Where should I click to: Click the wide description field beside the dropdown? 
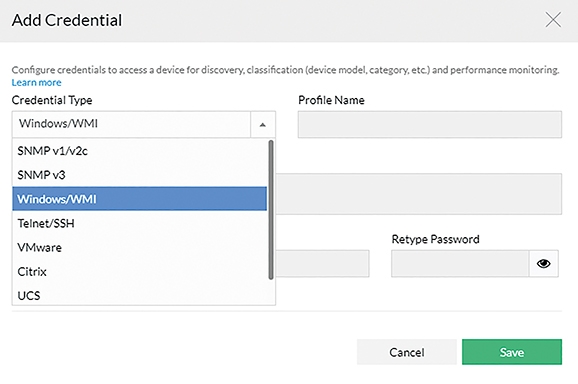tap(419, 194)
